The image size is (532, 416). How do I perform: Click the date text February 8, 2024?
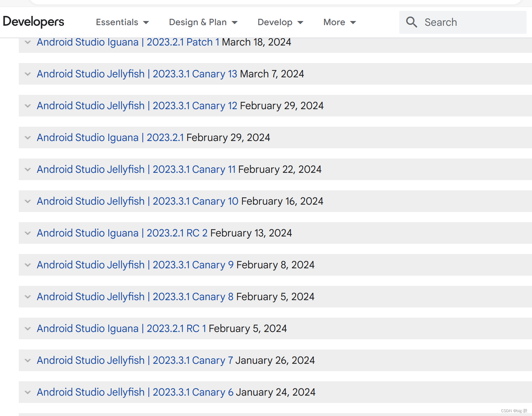(275, 265)
